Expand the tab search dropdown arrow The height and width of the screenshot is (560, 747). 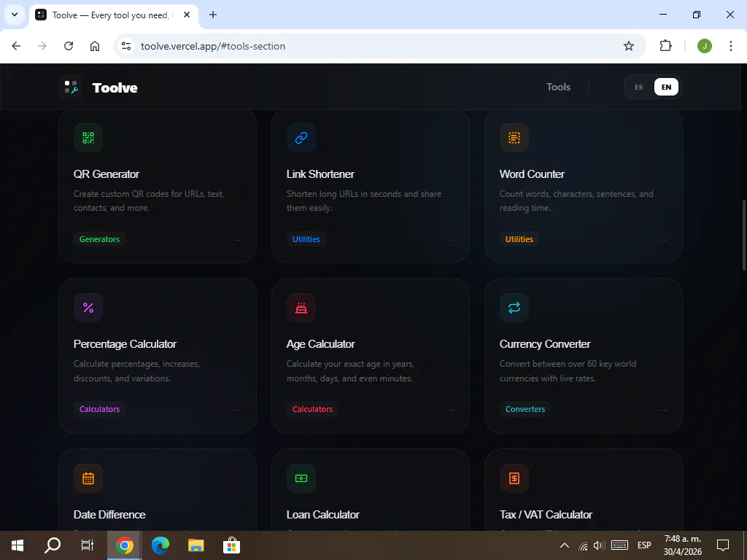tap(15, 15)
